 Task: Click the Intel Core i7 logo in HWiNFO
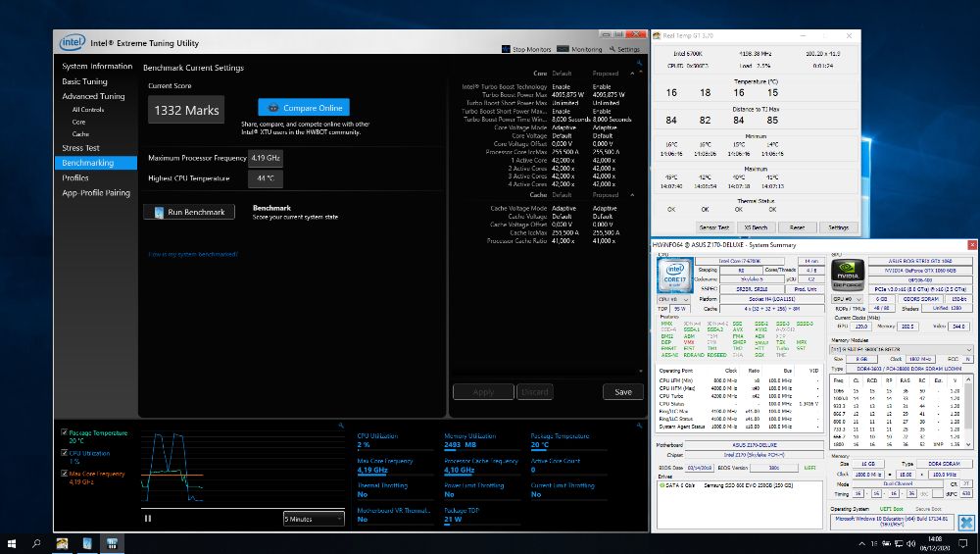tap(675, 276)
